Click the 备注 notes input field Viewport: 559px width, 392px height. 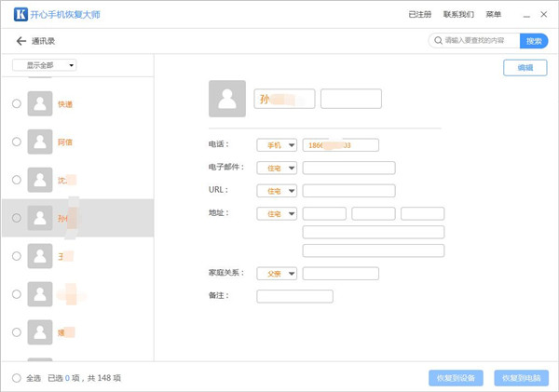coord(294,296)
